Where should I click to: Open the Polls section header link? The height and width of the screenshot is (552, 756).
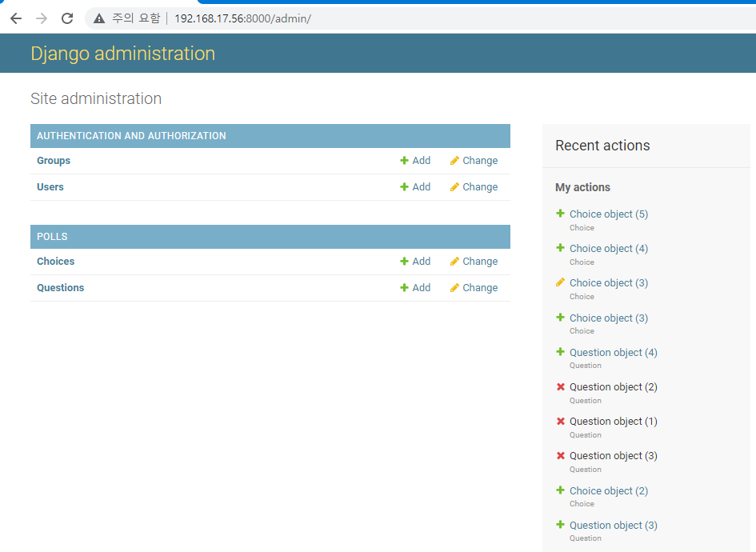52,237
